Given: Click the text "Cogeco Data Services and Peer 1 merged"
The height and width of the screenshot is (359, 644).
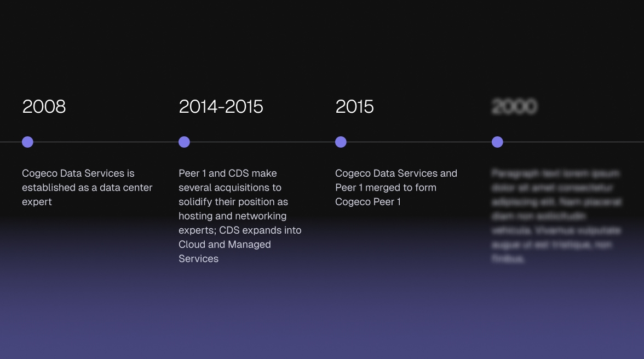Looking at the screenshot, I should [x=396, y=188].
